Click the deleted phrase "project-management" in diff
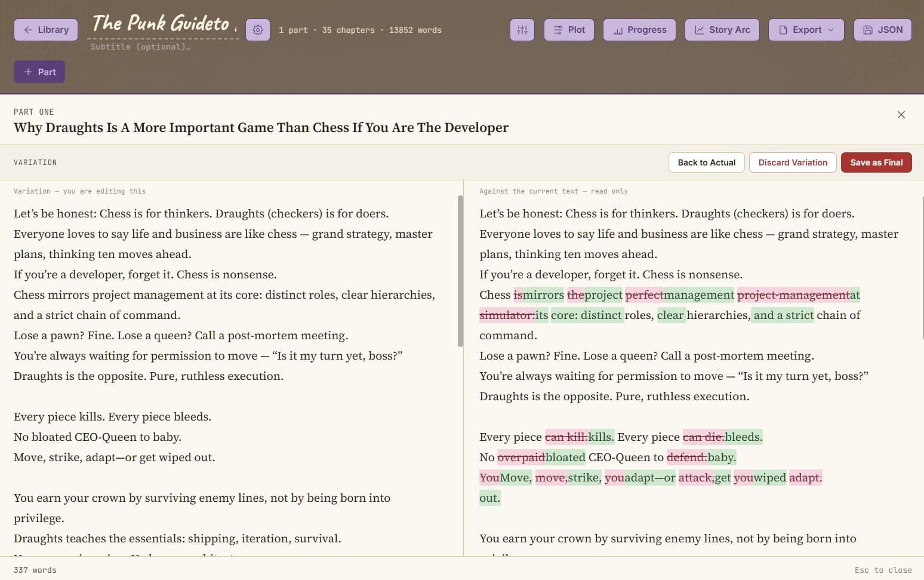The height and width of the screenshot is (580, 924). click(x=793, y=294)
